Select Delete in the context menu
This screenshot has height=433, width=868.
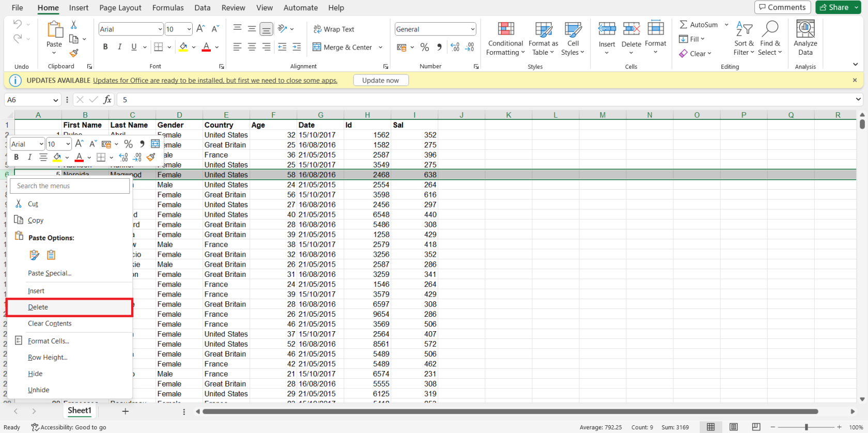tap(70, 307)
